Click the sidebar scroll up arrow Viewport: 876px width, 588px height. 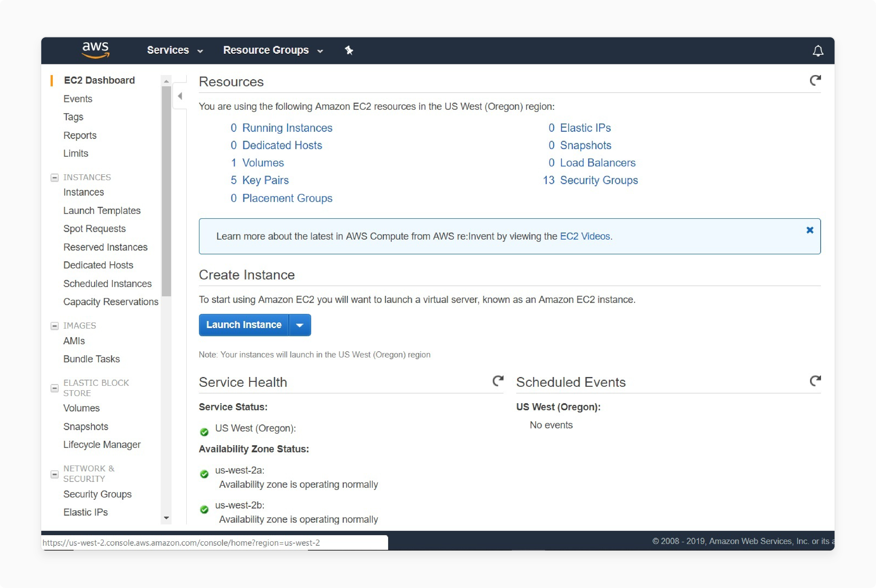pos(166,81)
